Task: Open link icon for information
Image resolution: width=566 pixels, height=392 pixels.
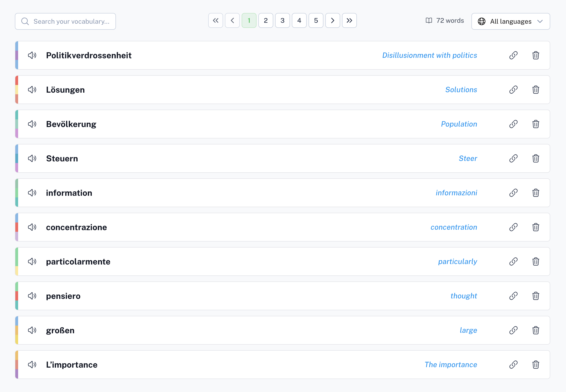Action: click(513, 193)
